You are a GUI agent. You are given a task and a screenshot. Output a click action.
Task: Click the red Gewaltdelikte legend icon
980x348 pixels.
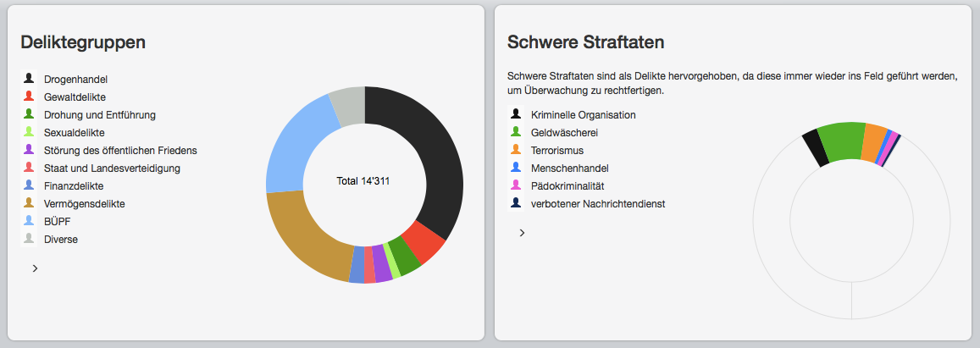pos(28,97)
